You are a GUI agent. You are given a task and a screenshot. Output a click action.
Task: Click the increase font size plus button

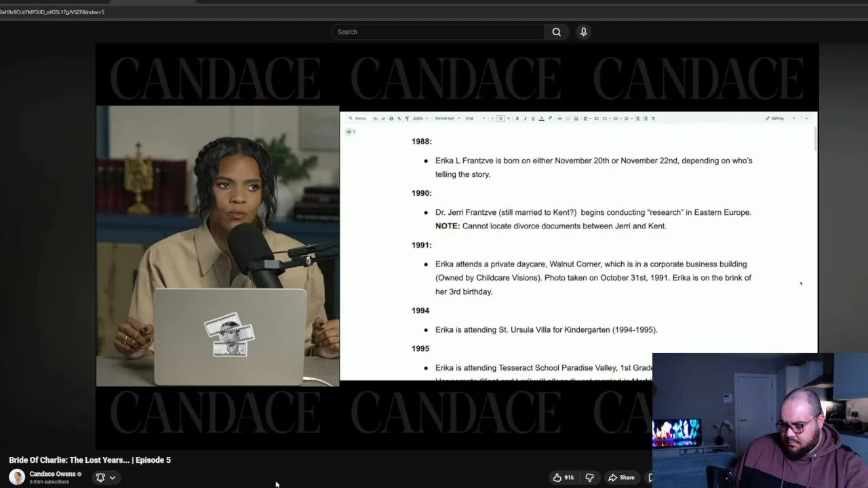[x=509, y=119]
